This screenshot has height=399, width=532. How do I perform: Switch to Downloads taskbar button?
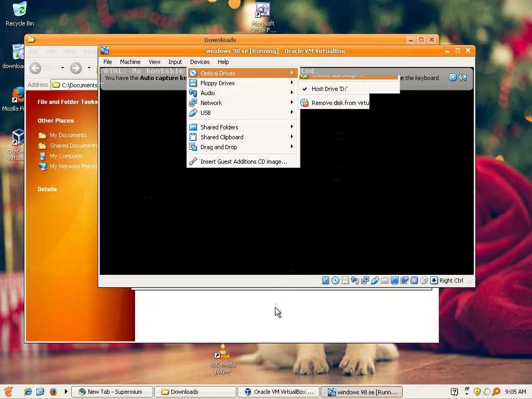pos(195,392)
